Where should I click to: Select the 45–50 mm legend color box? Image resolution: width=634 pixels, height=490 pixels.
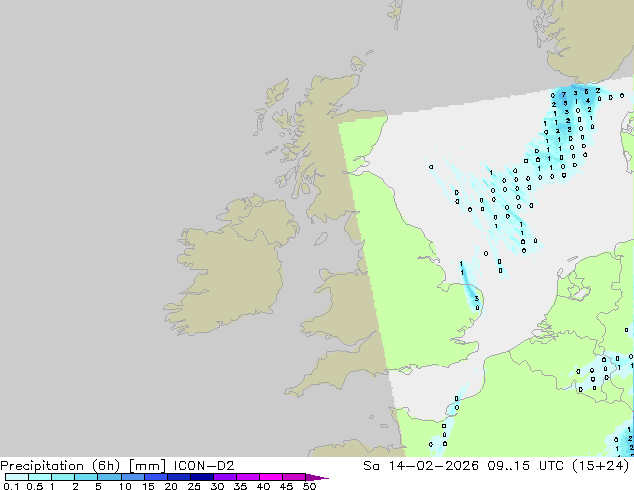point(294,477)
